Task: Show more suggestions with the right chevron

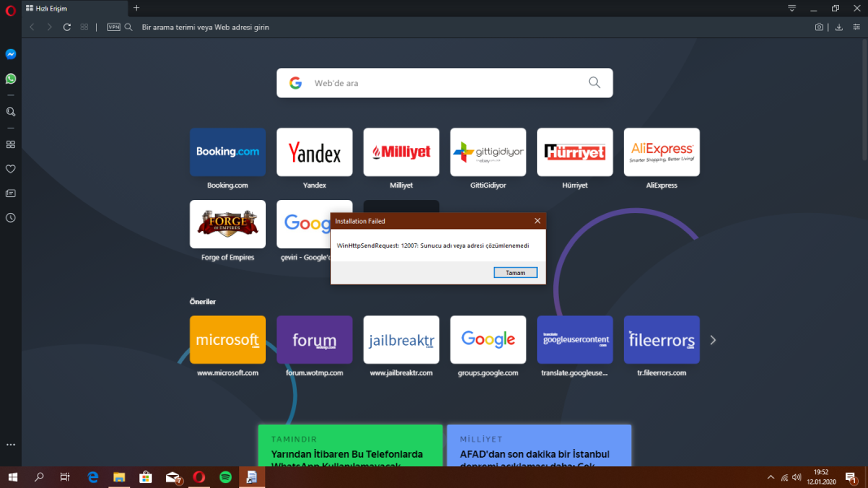Action: pyautogui.click(x=713, y=340)
